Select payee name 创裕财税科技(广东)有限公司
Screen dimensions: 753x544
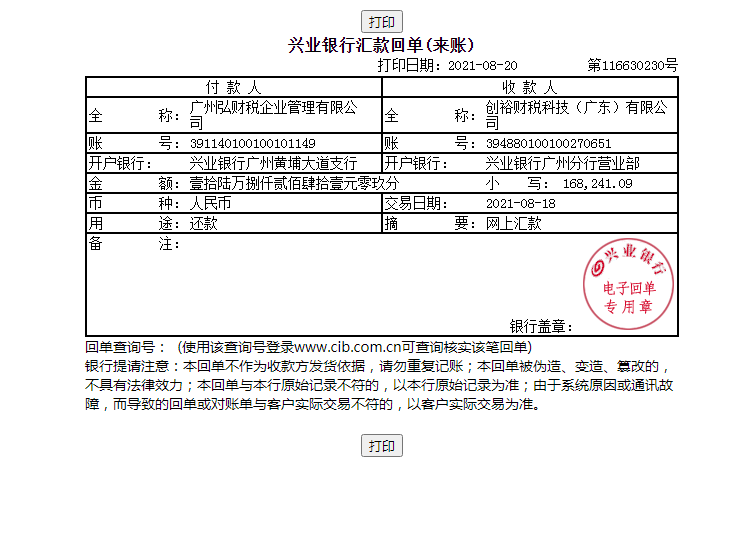coord(576,115)
